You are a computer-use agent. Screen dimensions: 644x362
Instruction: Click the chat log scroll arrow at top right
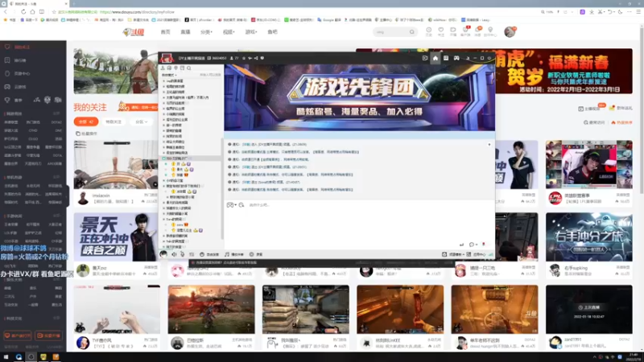tap(489, 145)
